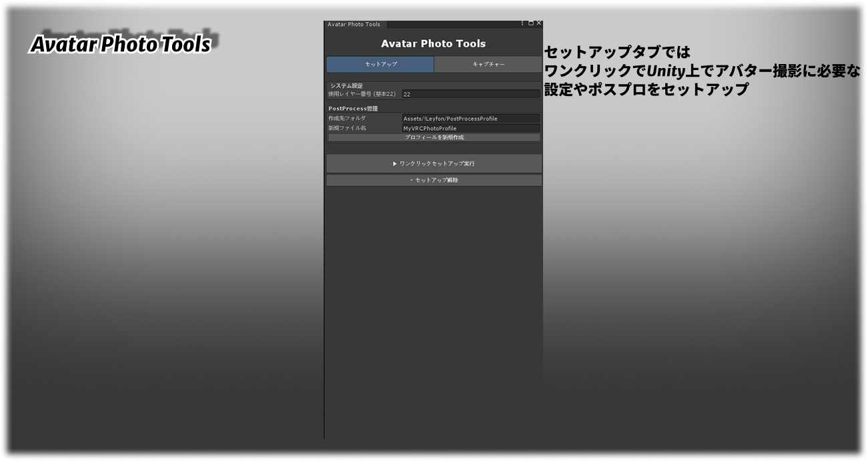Click the Avatar Photo Tools heading in panel
The image size is (868, 461).
pyautogui.click(x=434, y=43)
